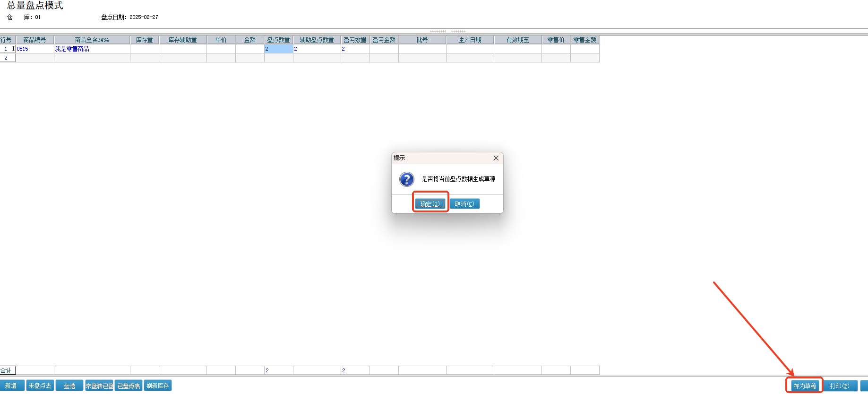Cancel the prompt with 取消 button
This screenshot has height=395, width=868.
[464, 204]
